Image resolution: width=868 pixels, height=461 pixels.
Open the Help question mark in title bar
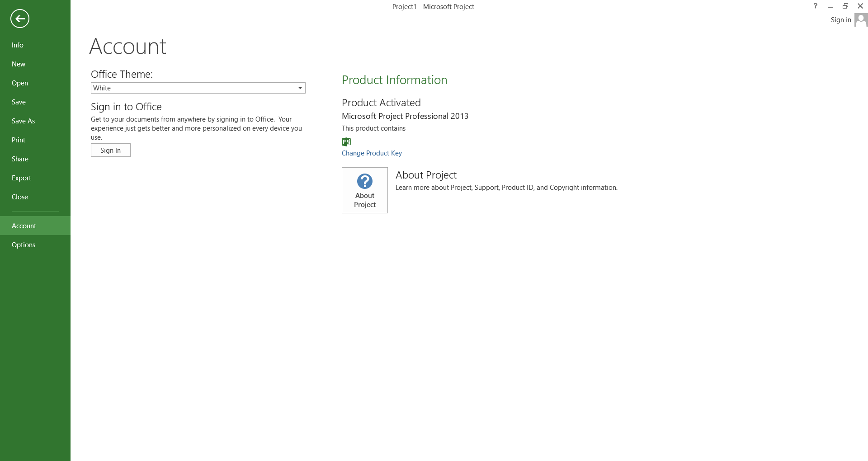816,6
